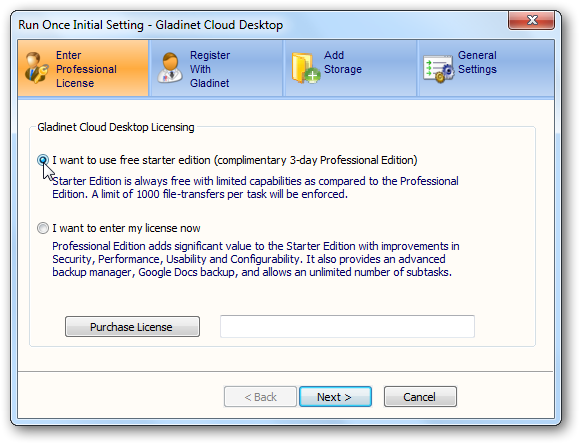This screenshot has width=580, height=444.
Task: Cancel the initial setting wizard
Action: [x=420, y=397]
